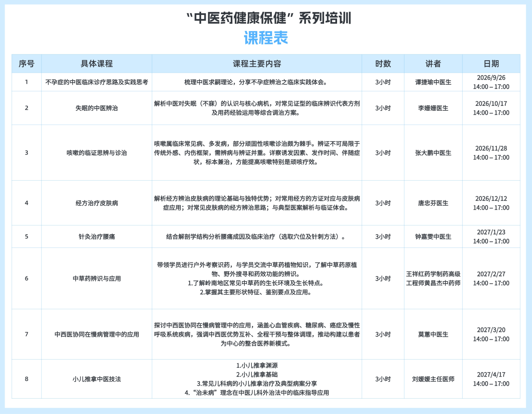
Task: Select the 日期 column header
Action: 491,64
